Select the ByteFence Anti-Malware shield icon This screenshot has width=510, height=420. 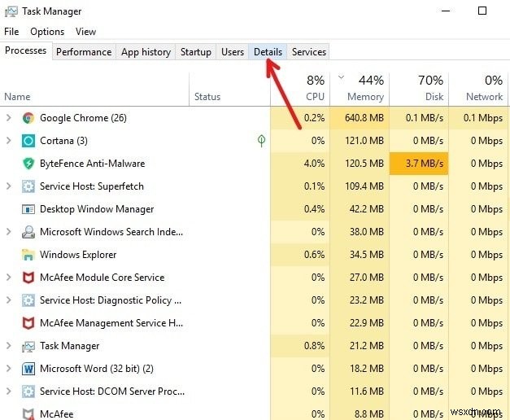tap(28, 164)
